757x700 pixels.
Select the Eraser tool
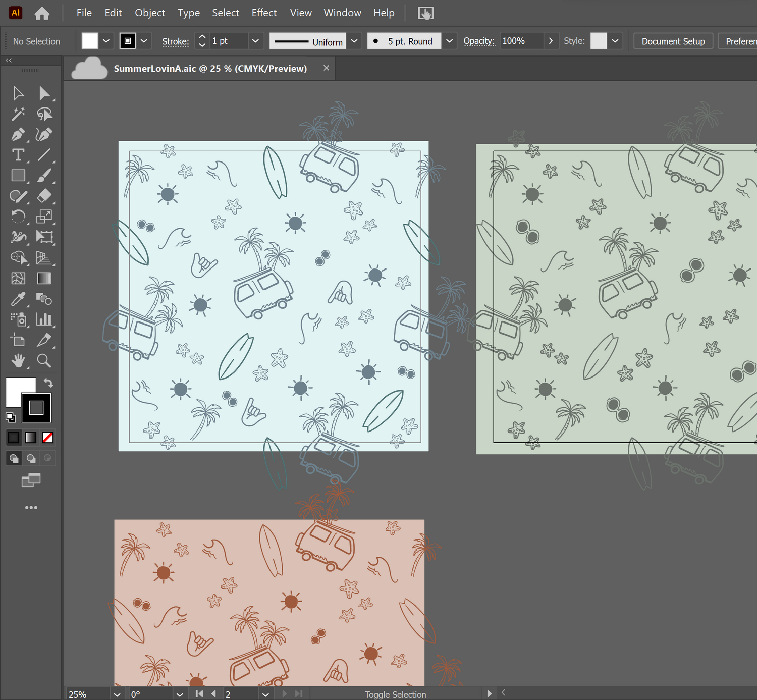click(45, 196)
